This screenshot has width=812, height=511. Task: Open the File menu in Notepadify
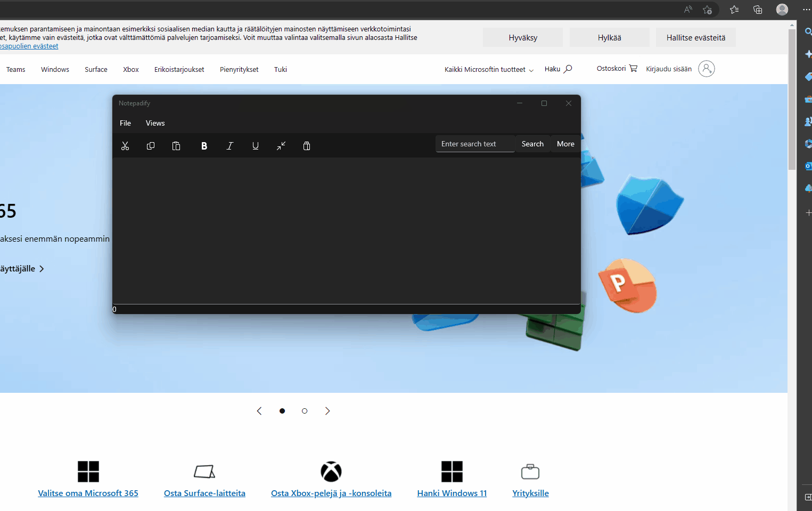pyautogui.click(x=125, y=123)
